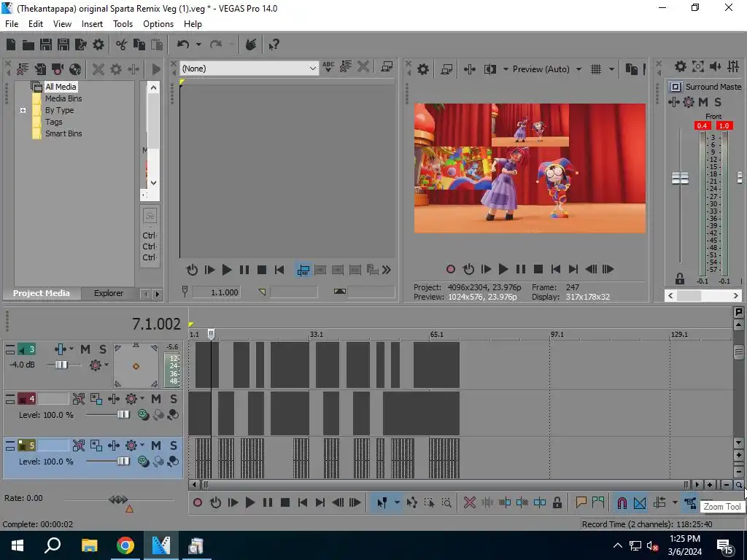Create a new project with New icon

(x=10, y=44)
